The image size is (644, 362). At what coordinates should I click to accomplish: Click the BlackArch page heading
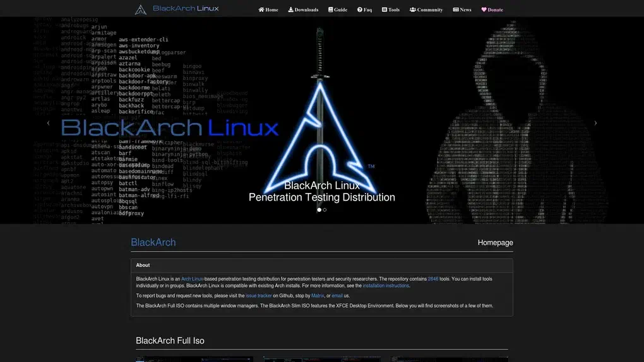pos(153,243)
